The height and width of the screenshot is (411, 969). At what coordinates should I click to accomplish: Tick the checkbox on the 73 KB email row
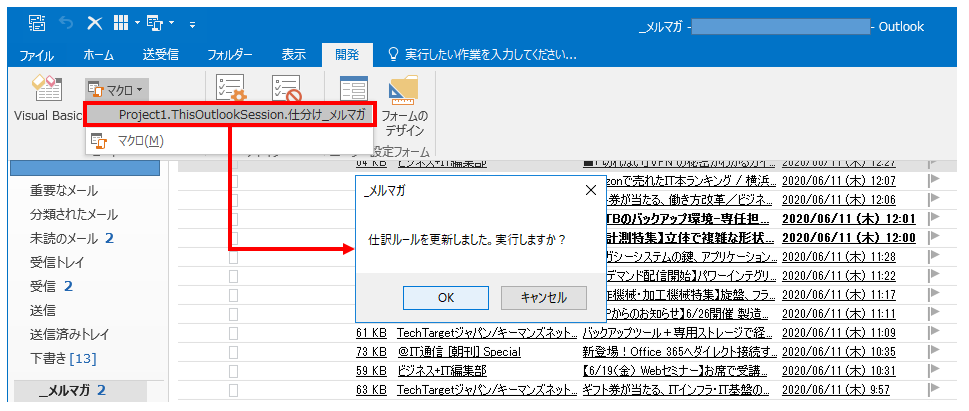tap(234, 351)
